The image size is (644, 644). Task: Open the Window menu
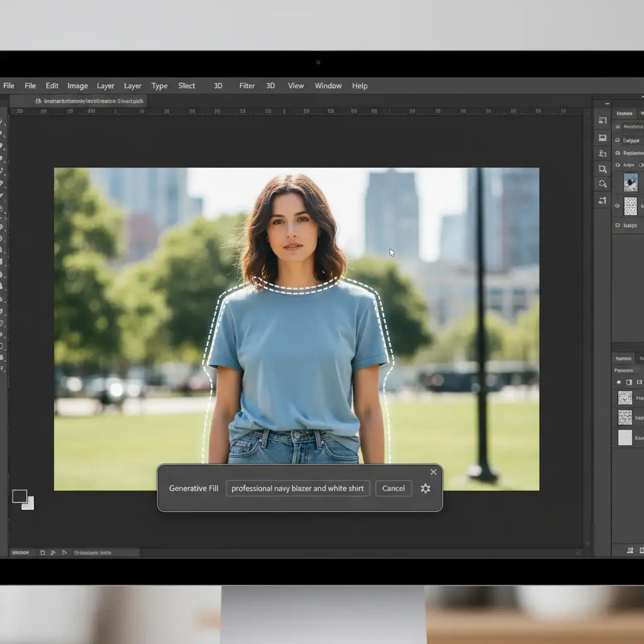point(328,86)
